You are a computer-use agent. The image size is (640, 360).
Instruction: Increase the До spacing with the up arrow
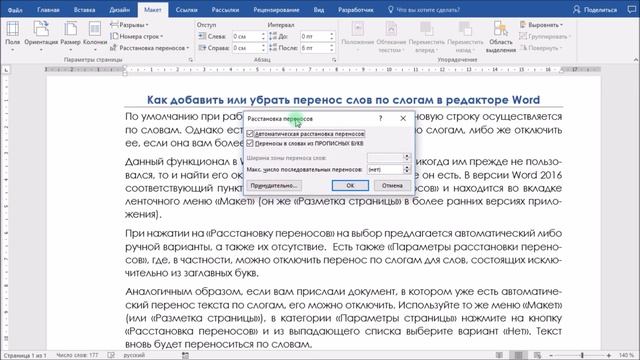pos(332,34)
